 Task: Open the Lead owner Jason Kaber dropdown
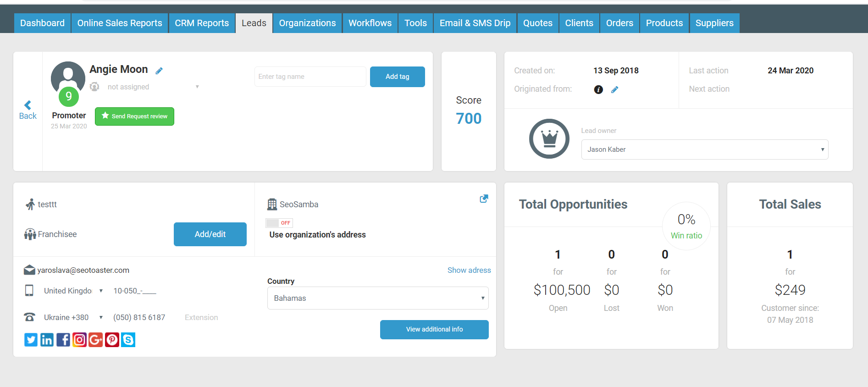point(705,149)
